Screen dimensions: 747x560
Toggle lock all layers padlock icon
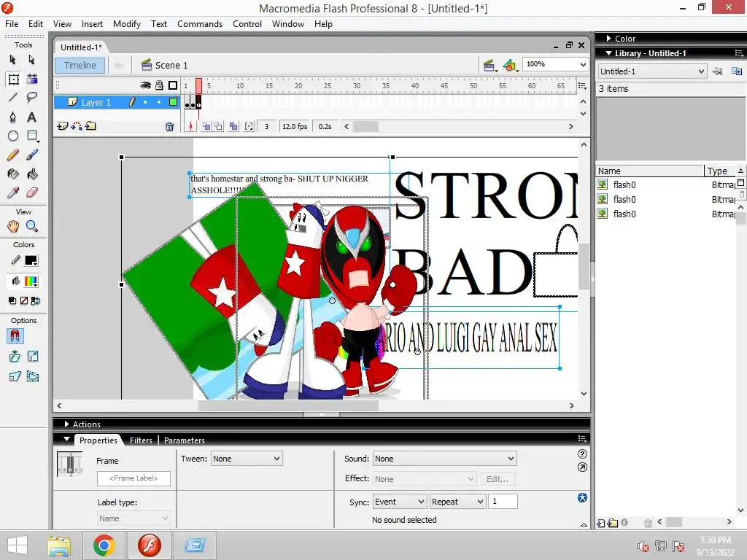[x=159, y=85]
